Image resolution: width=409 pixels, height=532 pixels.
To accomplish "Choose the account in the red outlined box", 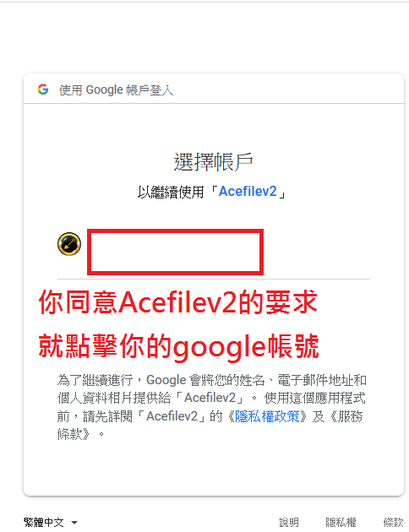I will click(175, 252).
